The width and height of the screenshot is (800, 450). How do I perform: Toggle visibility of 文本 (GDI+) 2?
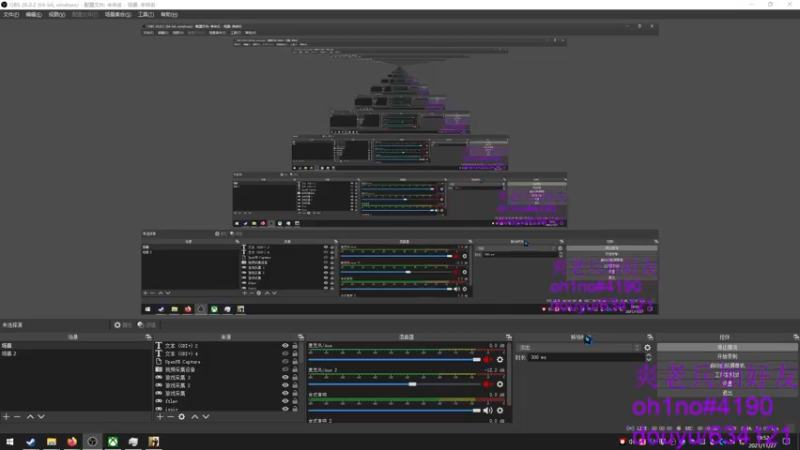pyautogui.click(x=285, y=346)
